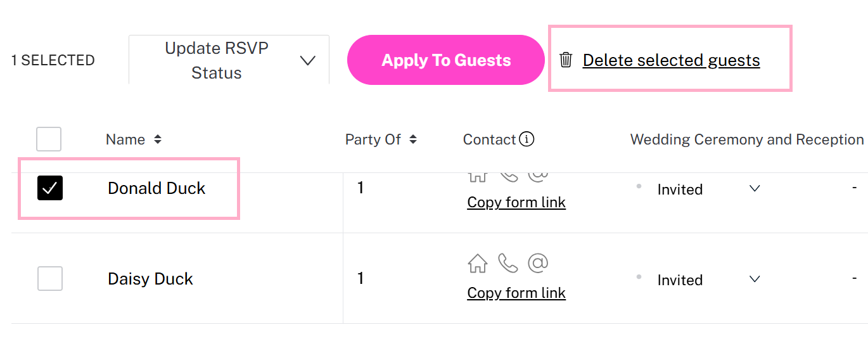Image resolution: width=868 pixels, height=353 pixels.
Task: Click the Apply To Guests button
Action: point(446,60)
